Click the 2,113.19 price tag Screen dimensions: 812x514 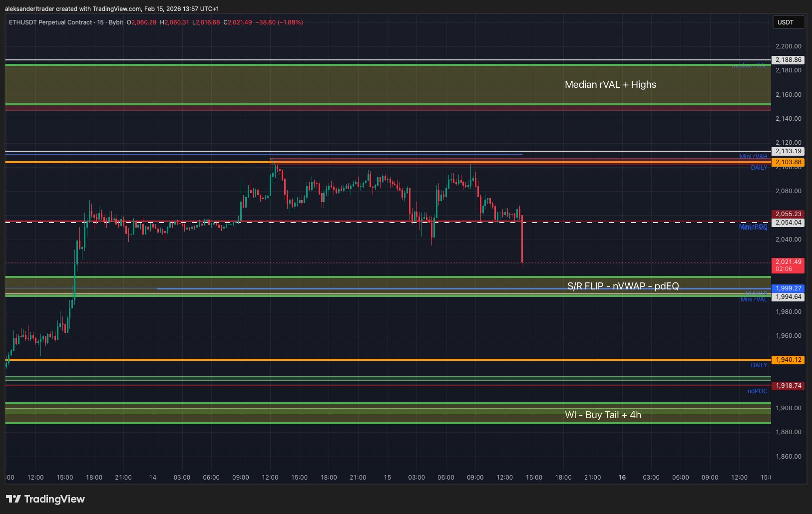[x=788, y=151]
